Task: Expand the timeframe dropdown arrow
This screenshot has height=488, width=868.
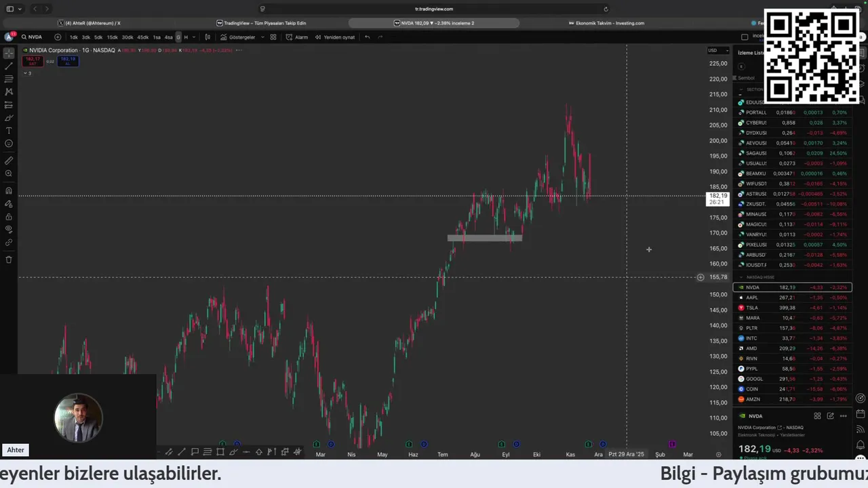Action: coord(195,37)
